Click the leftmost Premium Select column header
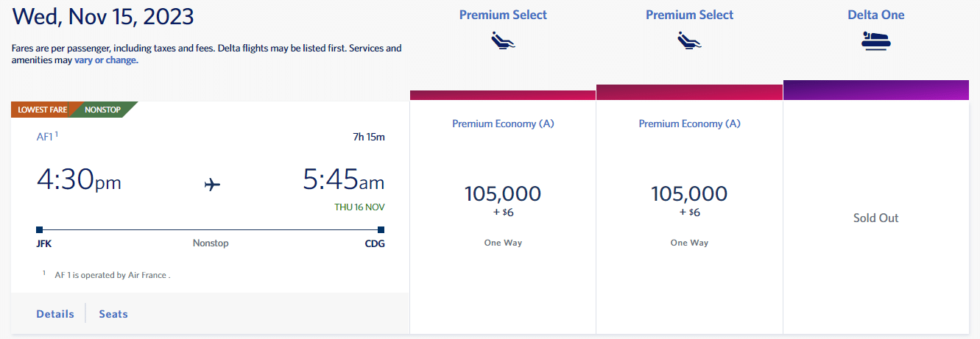The height and width of the screenshot is (339, 980). (503, 15)
